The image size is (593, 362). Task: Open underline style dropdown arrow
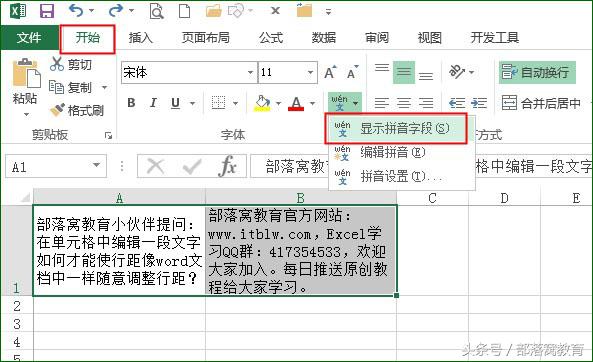tap(192, 103)
